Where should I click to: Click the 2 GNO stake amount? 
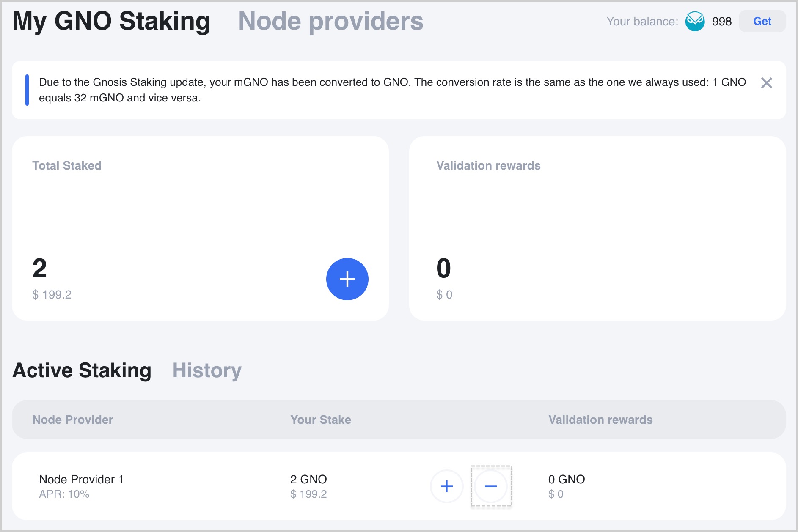tap(308, 479)
